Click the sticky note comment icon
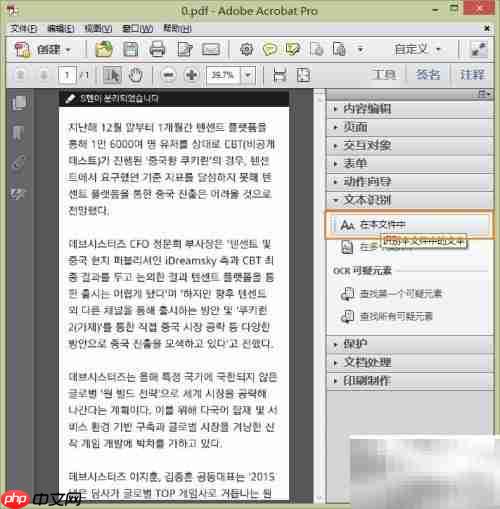This screenshot has height=509, width=500. pos(270,49)
